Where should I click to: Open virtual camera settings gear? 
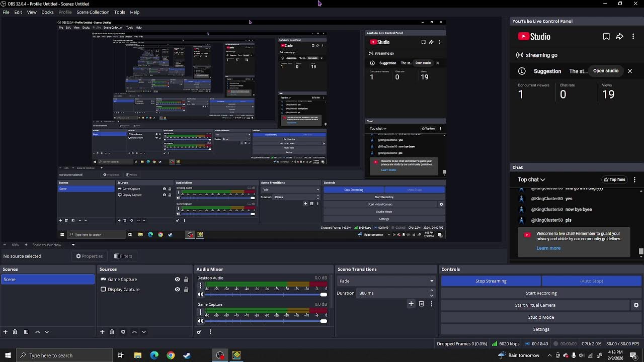pos(636,305)
